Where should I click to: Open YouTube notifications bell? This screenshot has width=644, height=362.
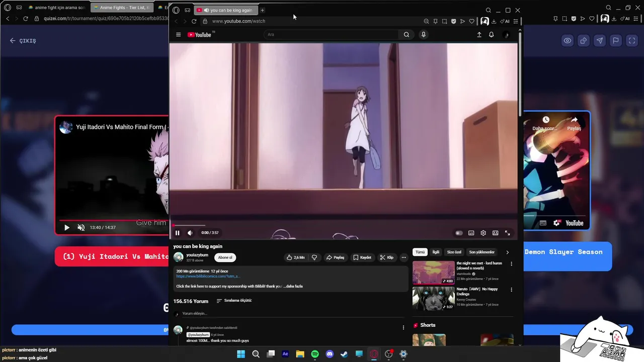click(492, 35)
